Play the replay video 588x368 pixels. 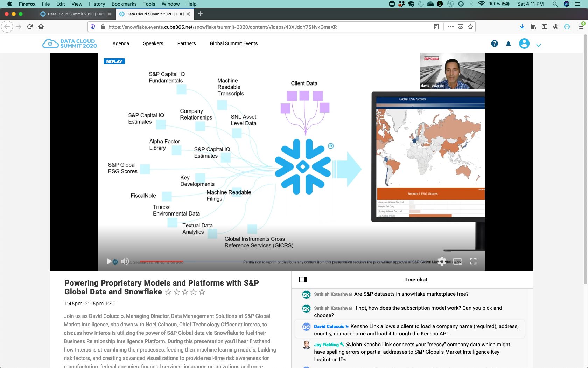109,261
